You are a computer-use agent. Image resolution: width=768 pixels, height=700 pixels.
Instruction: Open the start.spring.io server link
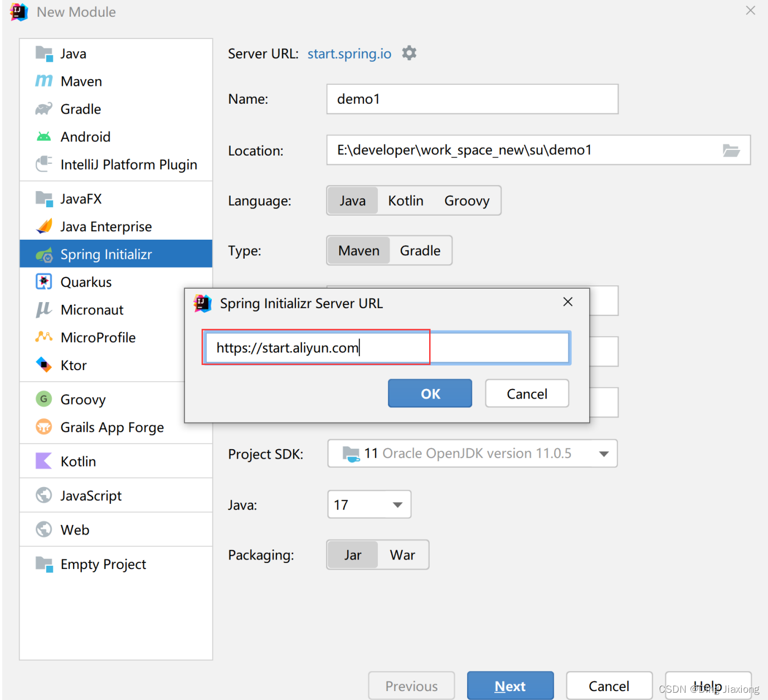pyautogui.click(x=349, y=54)
